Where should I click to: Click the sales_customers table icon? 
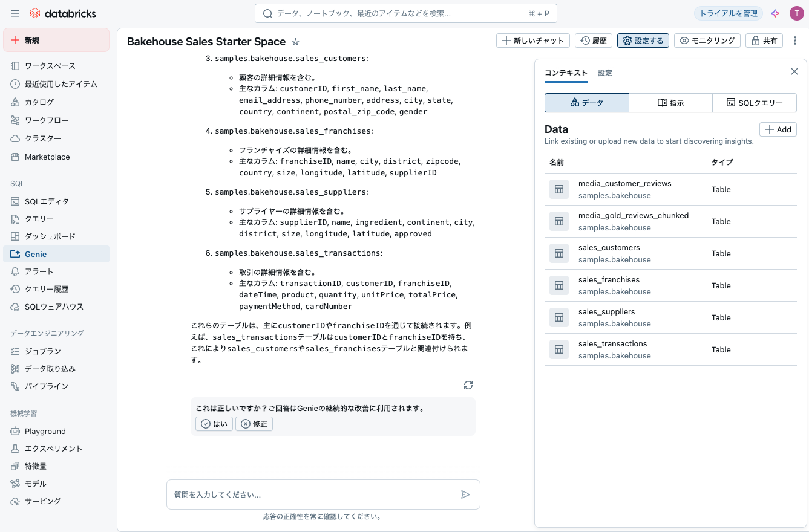[558, 253]
